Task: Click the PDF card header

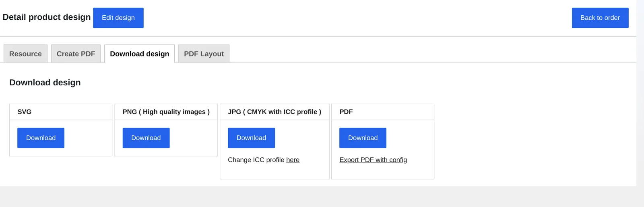Action: pos(382,112)
